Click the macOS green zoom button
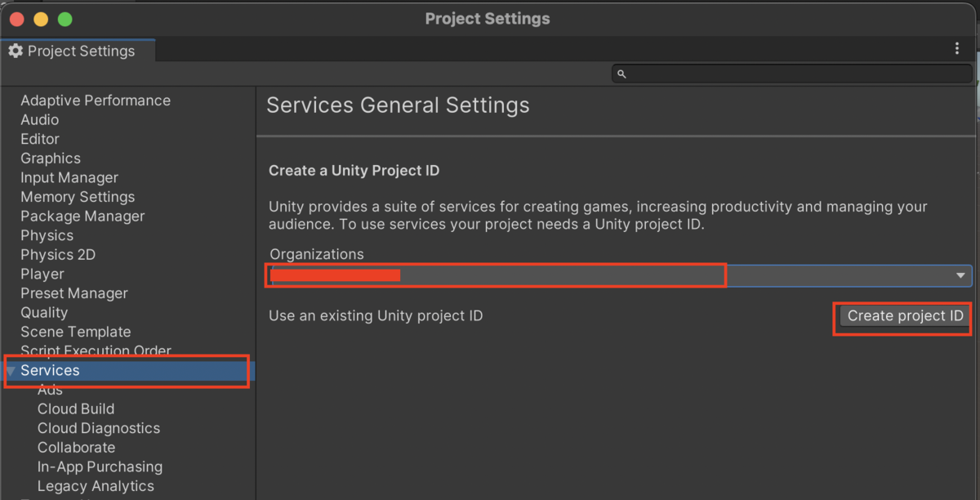Viewport: 980px width, 500px height. tap(65, 19)
